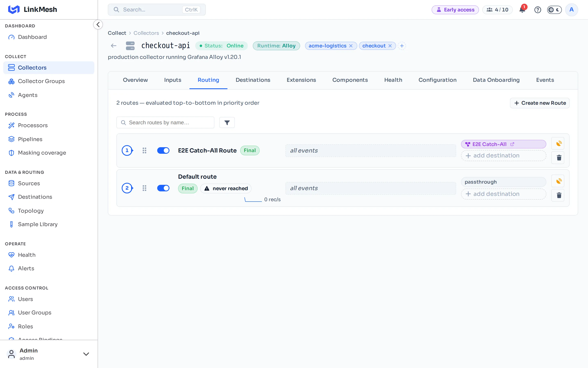Disable the E2E Catch-All Route toggle
Viewport: 588px width, 368px height.
pos(163,150)
